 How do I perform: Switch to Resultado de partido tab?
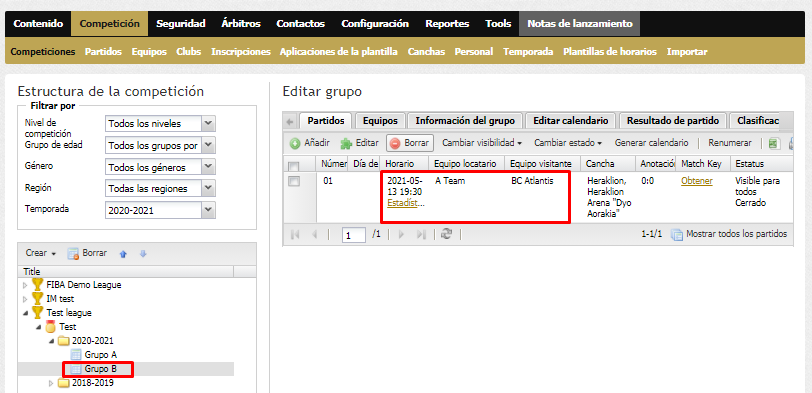point(673,121)
